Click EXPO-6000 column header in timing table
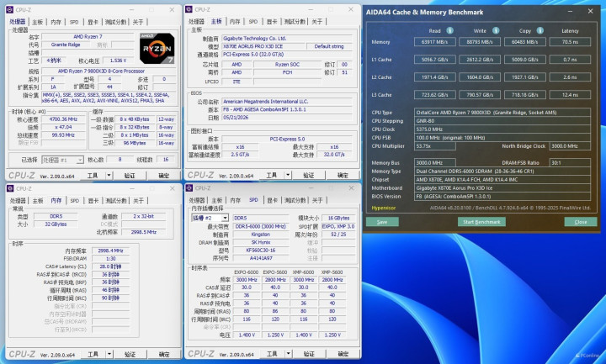The width and height of the screenshot is (606, 364). 246,272
